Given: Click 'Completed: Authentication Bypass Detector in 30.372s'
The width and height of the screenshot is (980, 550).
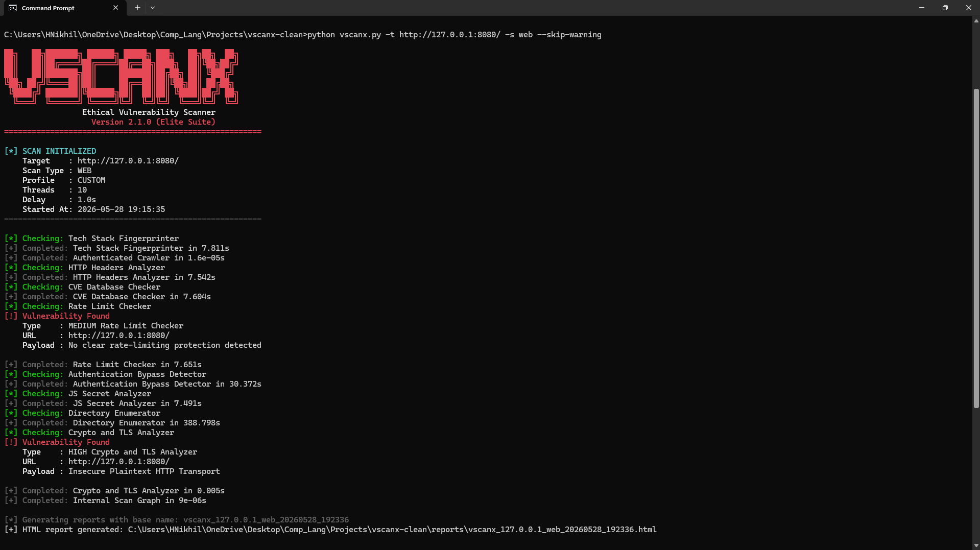Looking at the screenshot, I should click(x=133, y=384).
